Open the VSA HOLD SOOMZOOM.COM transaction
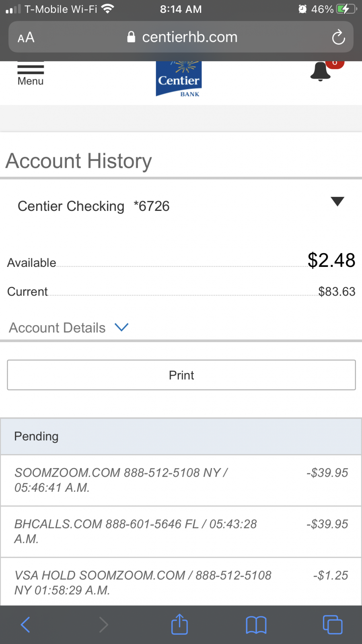This screenshot has width=362, height=644. click(x=181, y=582)
